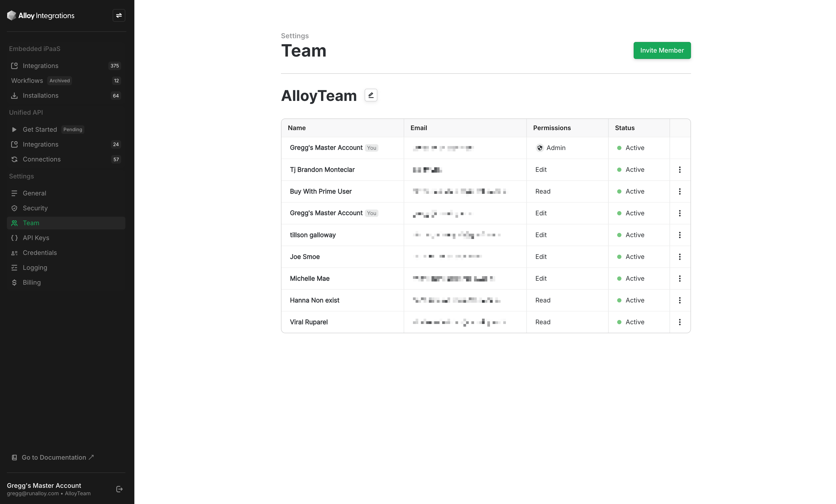Open actions menu for Gregg's Master Account Edit row
The height and width of the screenshot is (504, 836).
[680, 213]
